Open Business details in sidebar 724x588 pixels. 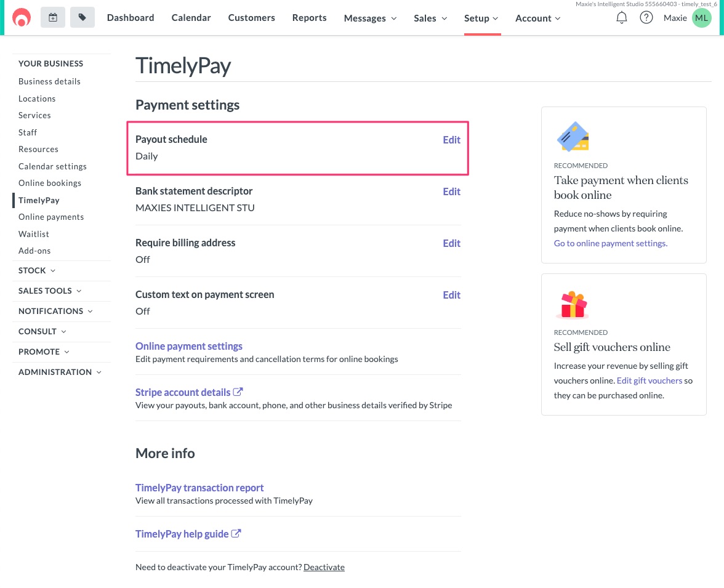point(49,81)
